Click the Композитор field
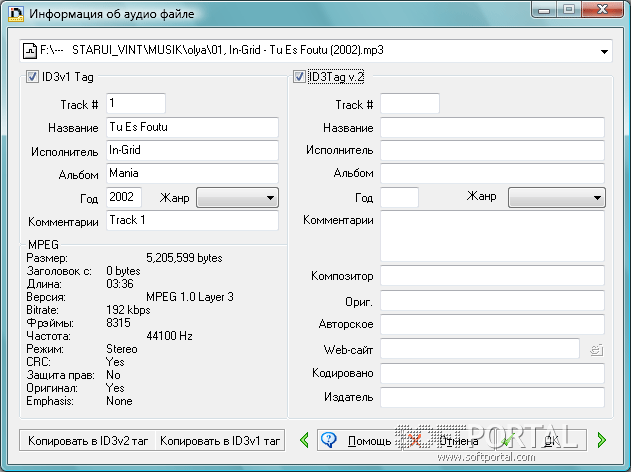 pyautogui.click(x=492, y=276)
